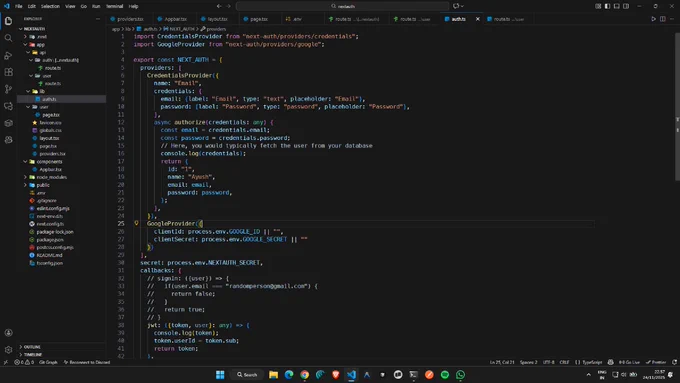680x383 pixels.
Task: Open WhatsApp from taskbar
Action: coord(461,375)
